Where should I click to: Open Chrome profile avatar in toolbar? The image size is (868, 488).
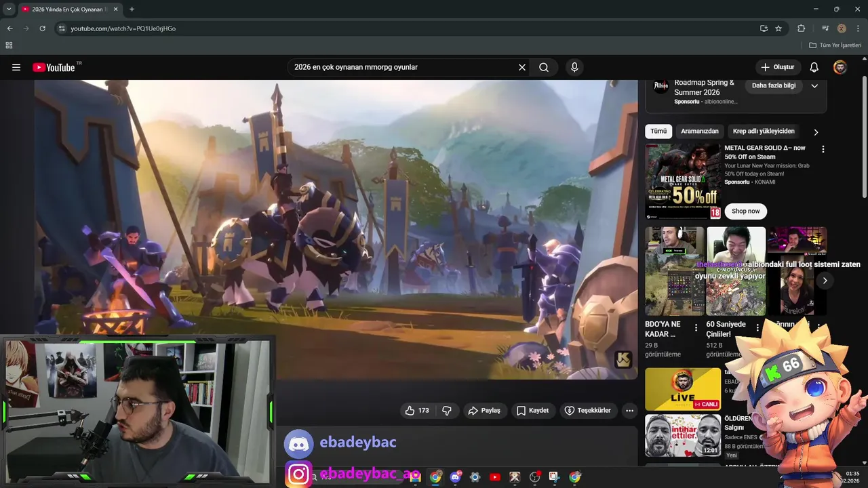click(842, 28)
